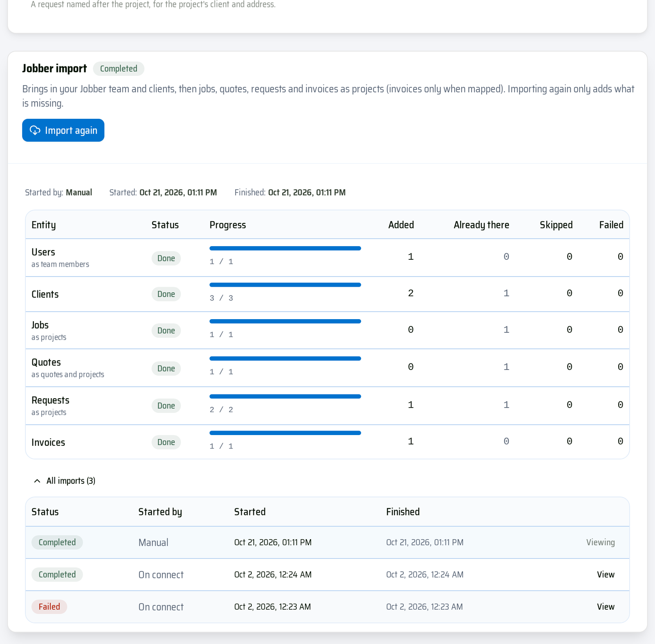This screenshot has height=644, width=655.
Task: Click the Requests progress bar
Action: click(x=285, y=397)
